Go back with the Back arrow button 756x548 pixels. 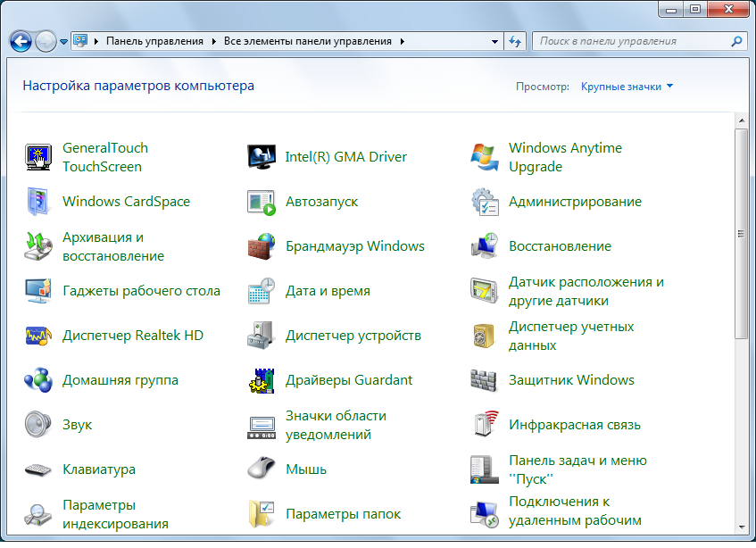pos(21,41)
